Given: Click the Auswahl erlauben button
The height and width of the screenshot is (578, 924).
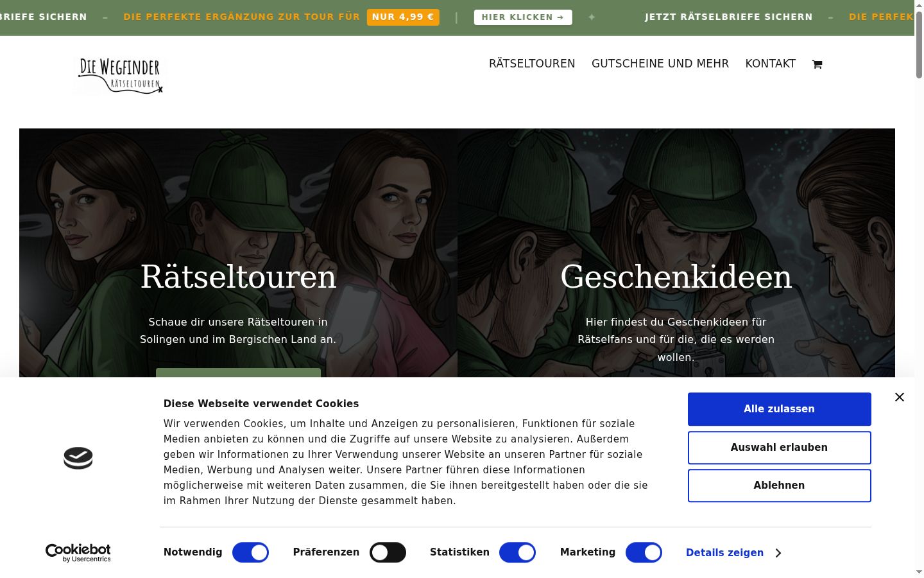Looking at the screenshot, I should [x=780, y=448].
